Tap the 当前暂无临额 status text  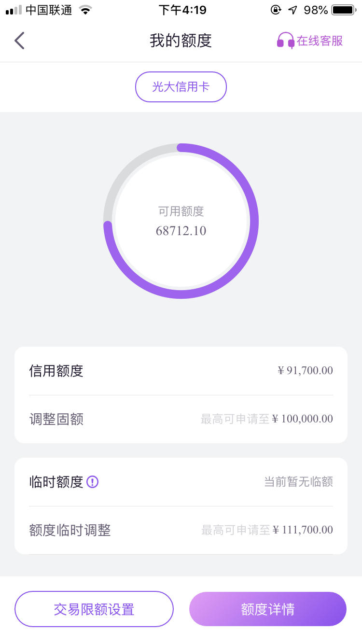coord(298,482)
